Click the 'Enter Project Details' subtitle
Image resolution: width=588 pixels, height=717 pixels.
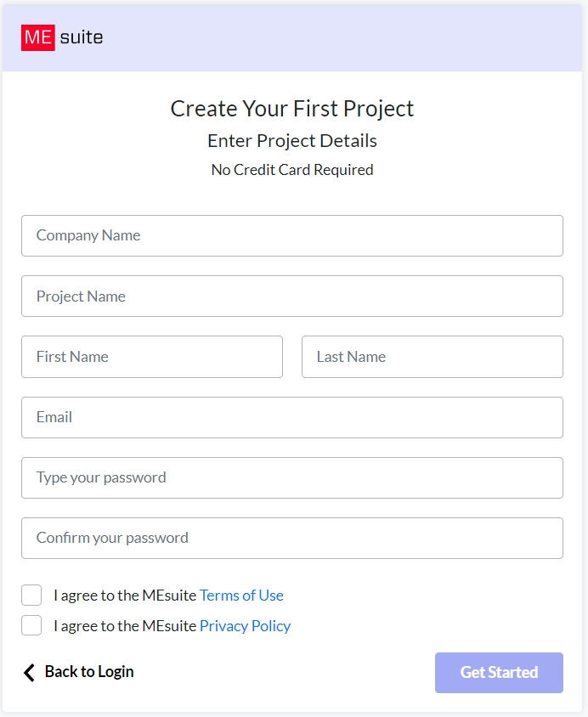pos(292,141)
